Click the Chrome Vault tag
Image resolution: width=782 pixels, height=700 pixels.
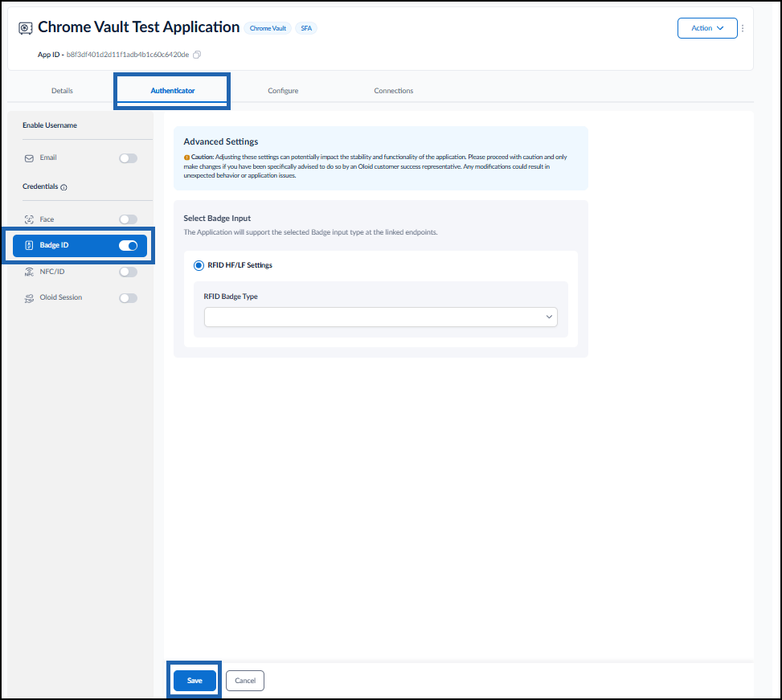coord(268,28)
